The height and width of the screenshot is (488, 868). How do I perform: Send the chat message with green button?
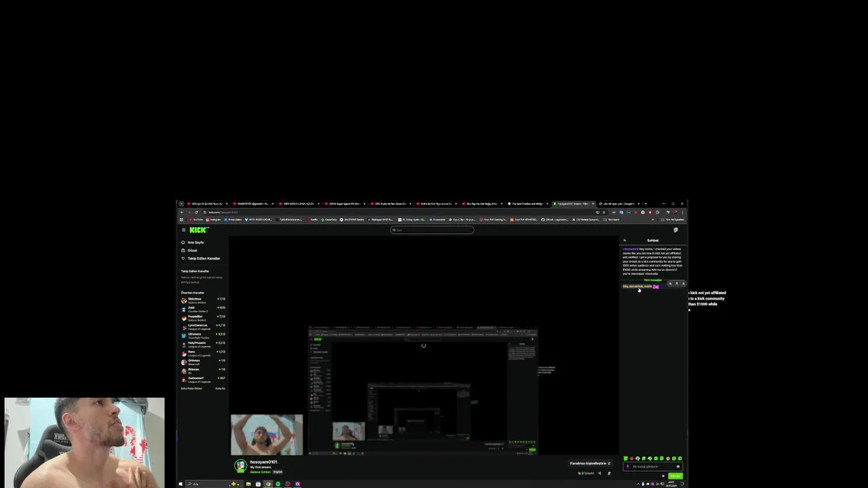click(x=675, y=476)
